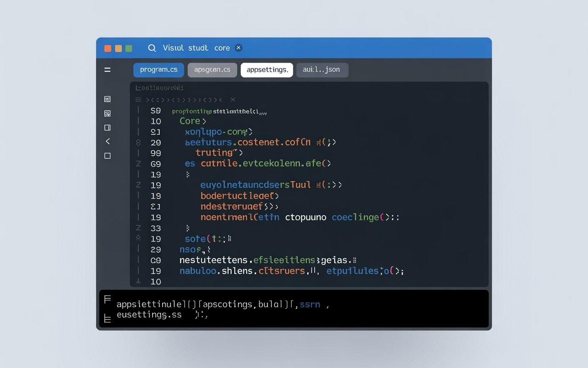Open the hamburger menu in the sidebar
588x368 pixels.
pyautogui.click(x=107, y=70)
